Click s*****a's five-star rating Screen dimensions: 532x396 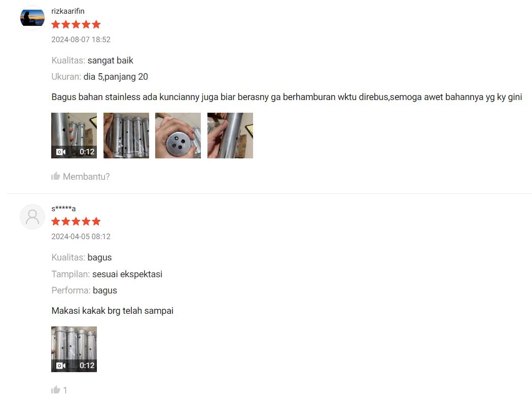(x=76, y=221)
